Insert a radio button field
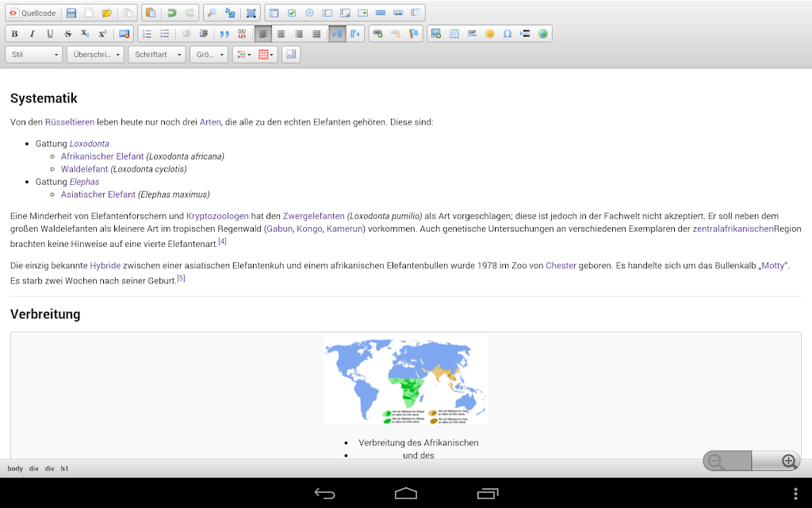 point(310,13)
